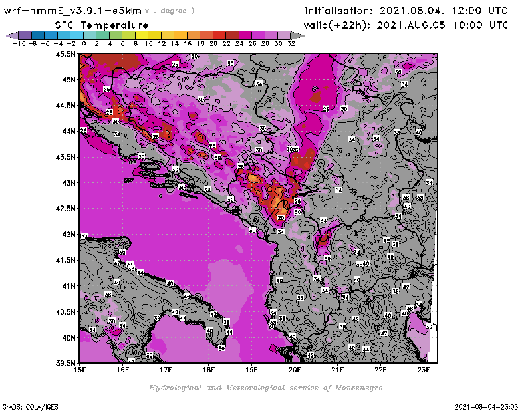Click the '45N' latitude label
This screenshot has width=532, height=411.
point(68,80)
